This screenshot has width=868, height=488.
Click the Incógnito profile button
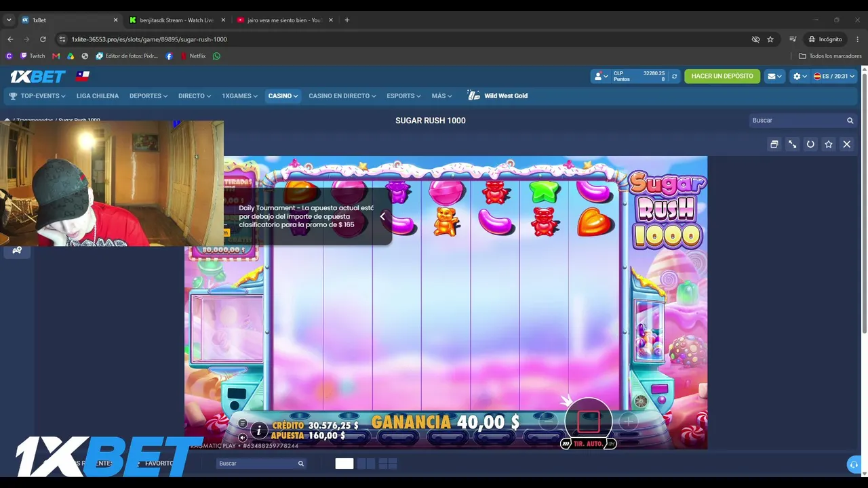(825, 39)
